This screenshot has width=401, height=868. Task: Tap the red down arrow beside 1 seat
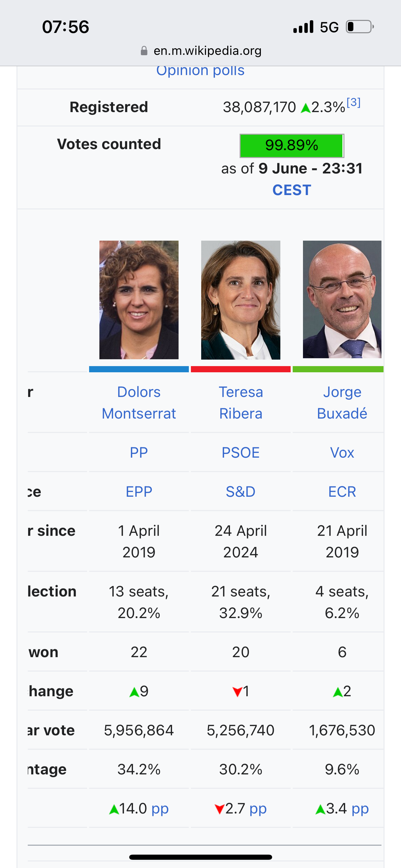[x=237, y=692]
